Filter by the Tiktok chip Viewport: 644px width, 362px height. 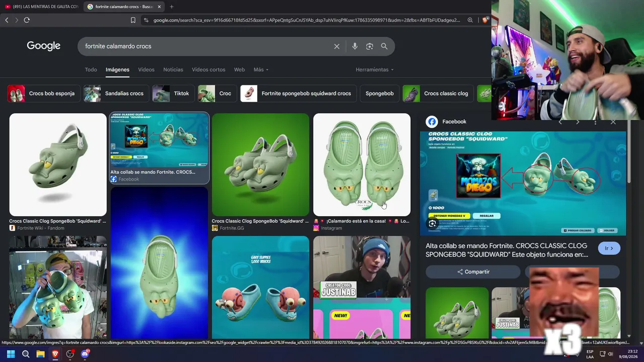(173, 94)
